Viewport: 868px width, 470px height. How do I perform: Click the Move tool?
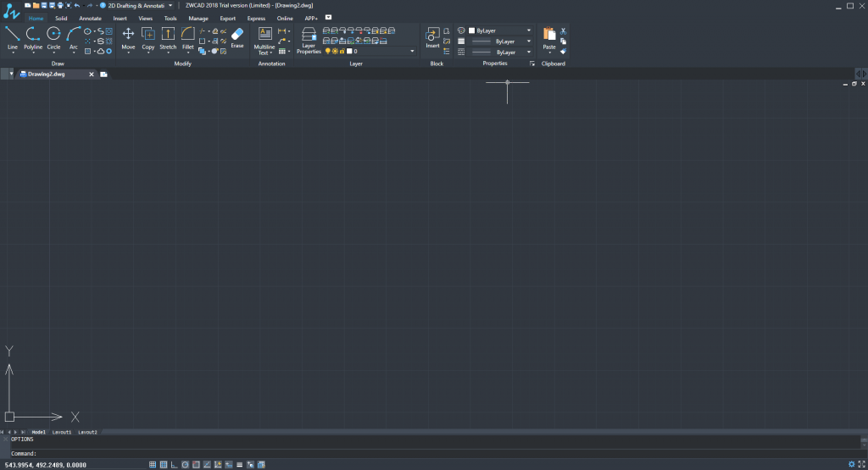coord(128,37)
